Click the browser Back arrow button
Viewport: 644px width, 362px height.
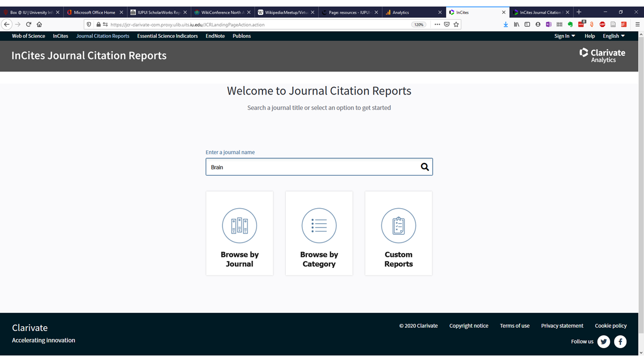[x=7, y=24]
